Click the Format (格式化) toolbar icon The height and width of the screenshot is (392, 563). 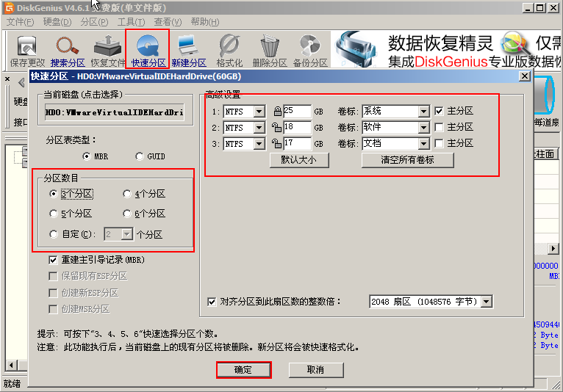pyautogui.click(x=229, y=51)
